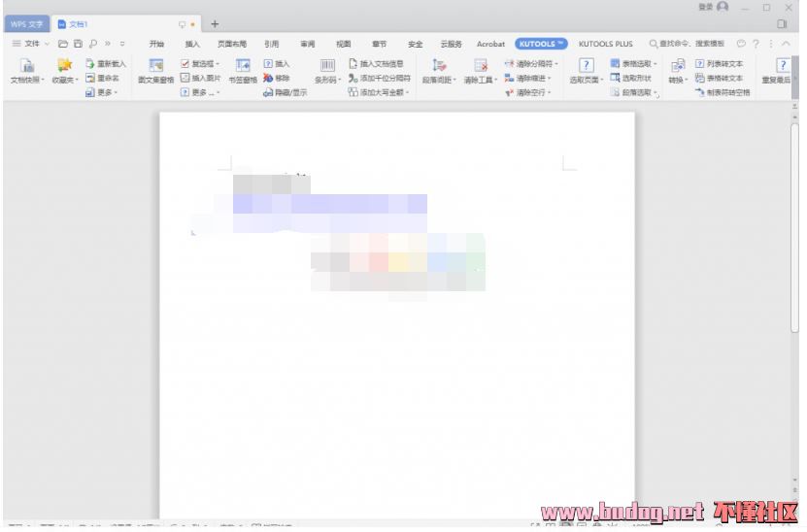Expand the 清除空行 dropdown

(x=527, y=92)
